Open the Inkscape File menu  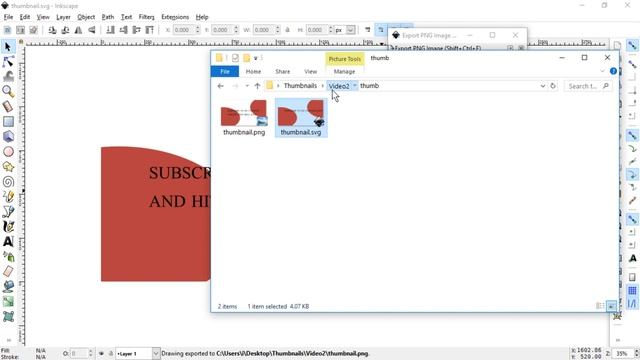point(8,17)
